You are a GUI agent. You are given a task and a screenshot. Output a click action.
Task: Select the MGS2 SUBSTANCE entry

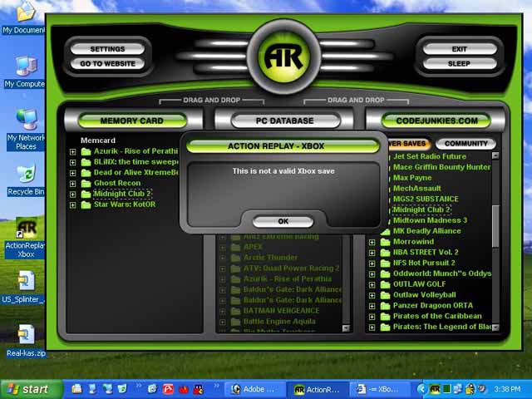pyautogui.click(x=426, y=199)
